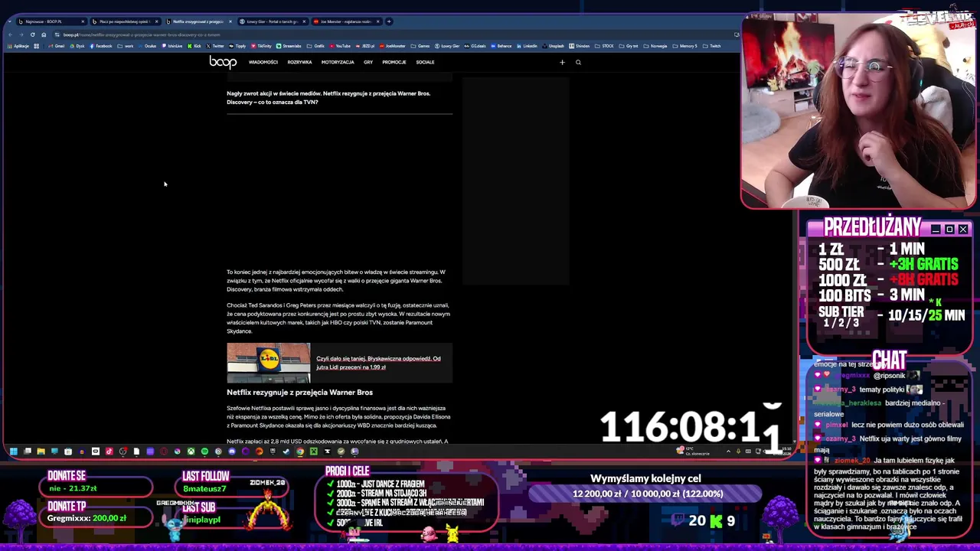Expand the Grafik bookmarks folder

tap(315, 46)
